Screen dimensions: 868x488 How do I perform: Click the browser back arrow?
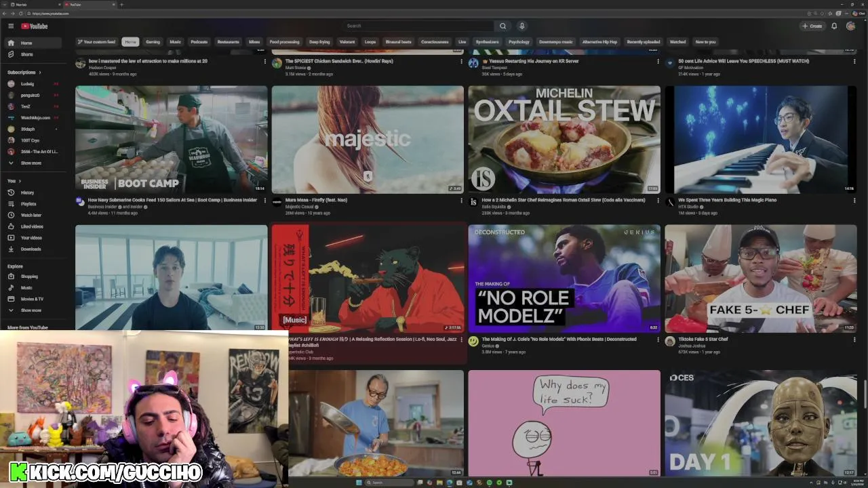[x=5, y=14]
